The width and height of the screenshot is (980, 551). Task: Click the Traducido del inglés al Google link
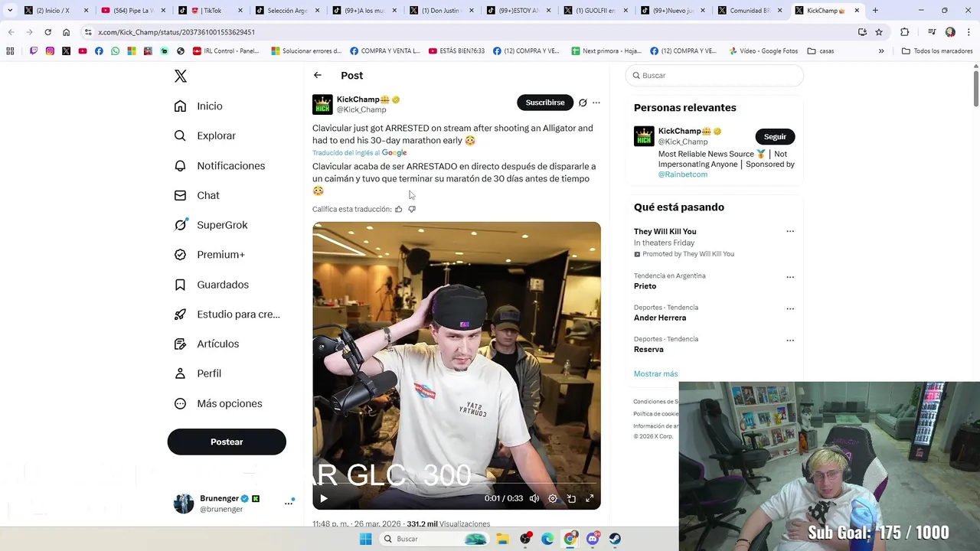[359, 153]
